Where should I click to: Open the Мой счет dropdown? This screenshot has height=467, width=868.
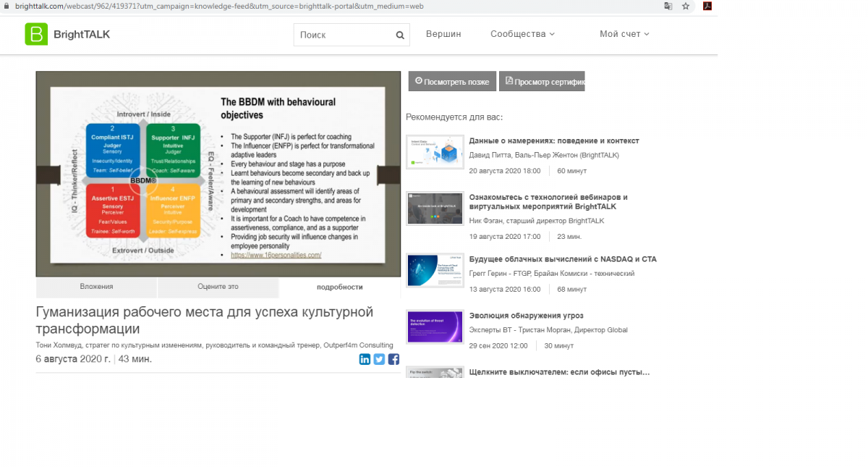coord(624,34)
